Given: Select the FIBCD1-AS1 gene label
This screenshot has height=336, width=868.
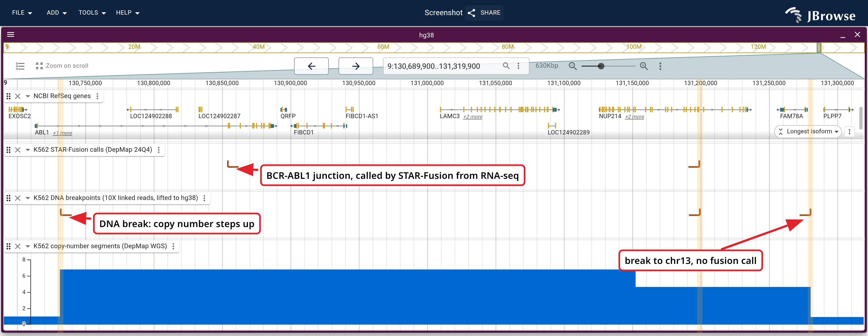Looking at the screenshot, I should pos(362,116).
